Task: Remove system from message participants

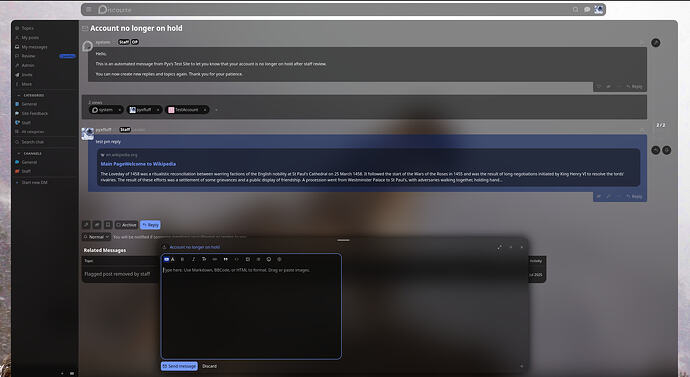Action: tap(119, 110)
